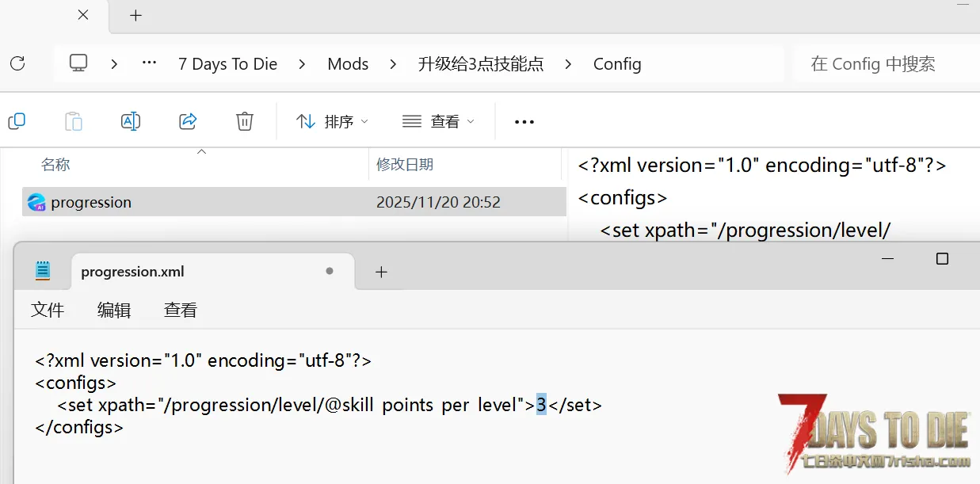Add a new Explorer tab
The height and width of the screenshot is (484, 980).
pyautogui.click(x=135, y=15)
